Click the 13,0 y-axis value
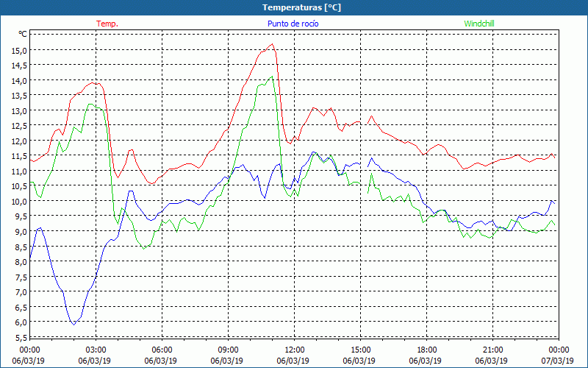The height and width of the screenshot is (368, 588). click(x=20, y=111)
